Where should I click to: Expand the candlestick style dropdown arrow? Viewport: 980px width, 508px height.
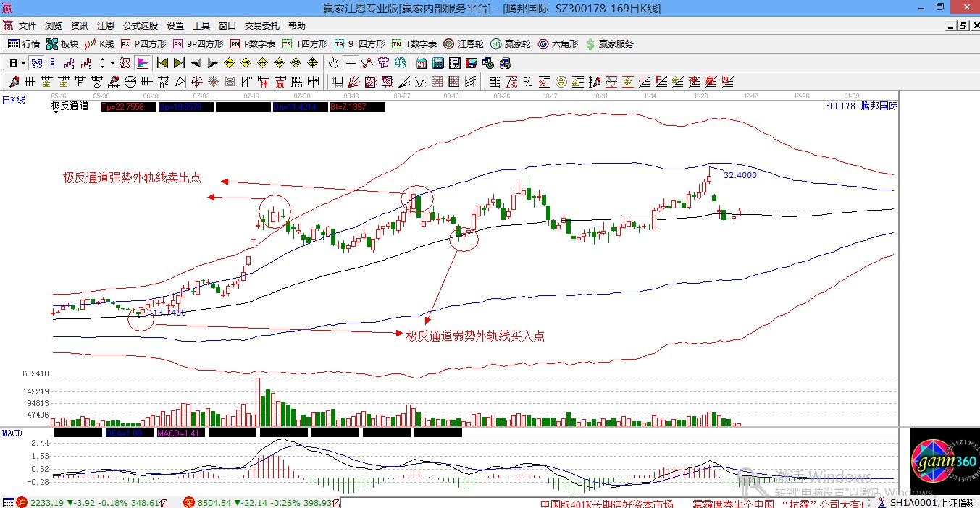(112, 63)
